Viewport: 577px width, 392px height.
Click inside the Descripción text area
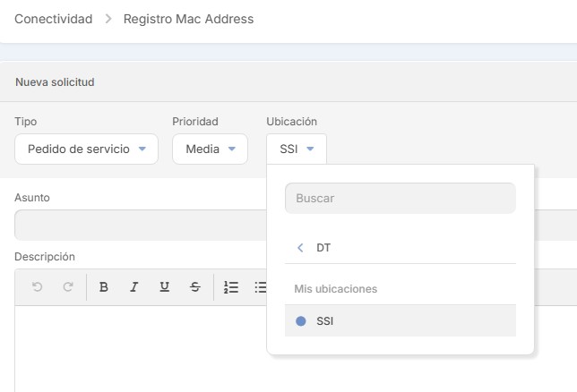(134, 349)
